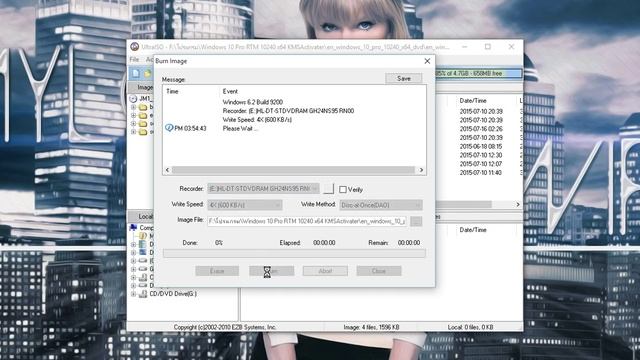Select the Computer icon in Local tree
The width and height of the screenshot is (640, 360).
[x=133, y=227]
